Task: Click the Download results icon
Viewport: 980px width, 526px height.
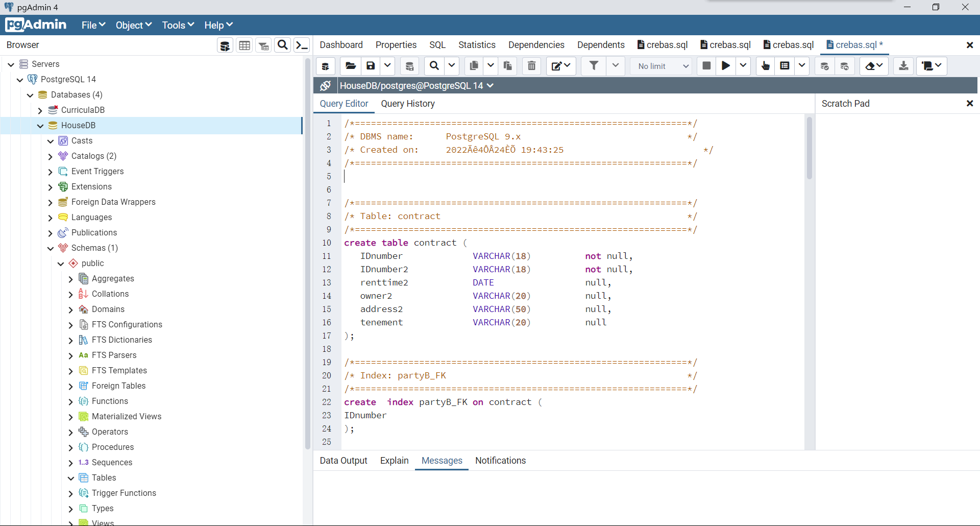Action: tap(903, 66)
